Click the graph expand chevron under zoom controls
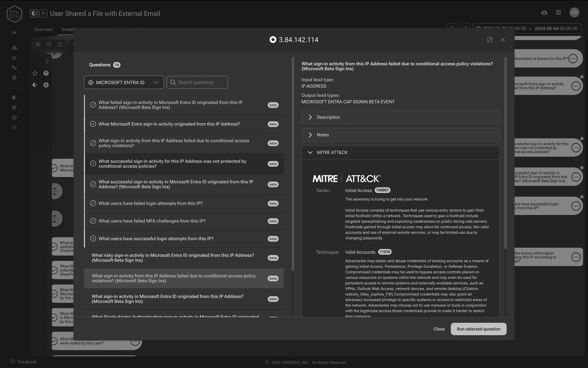 (47, 61)
